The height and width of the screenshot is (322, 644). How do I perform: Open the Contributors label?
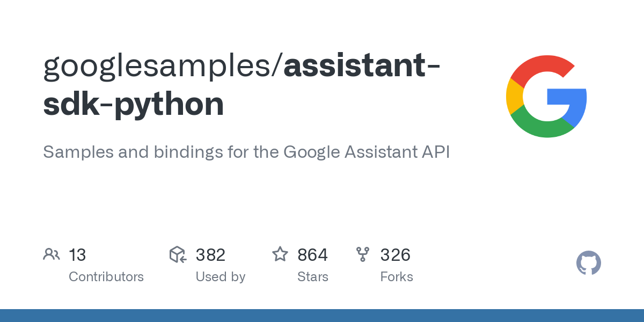pos(106,277)
